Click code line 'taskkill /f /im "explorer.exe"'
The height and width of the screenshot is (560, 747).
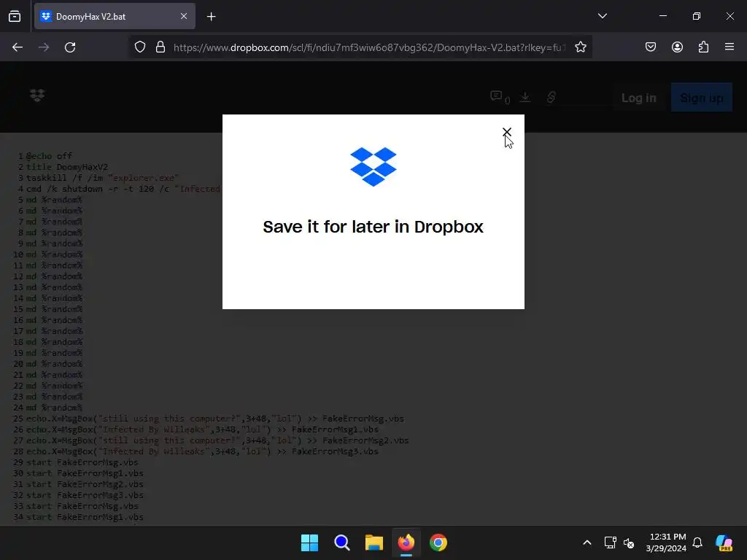click(x=102, y=178)
